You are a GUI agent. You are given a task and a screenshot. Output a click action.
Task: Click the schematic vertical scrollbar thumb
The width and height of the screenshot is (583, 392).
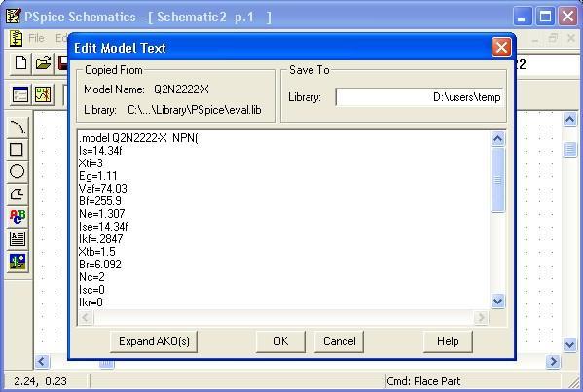pyautogui.click(x=570, y=150)
